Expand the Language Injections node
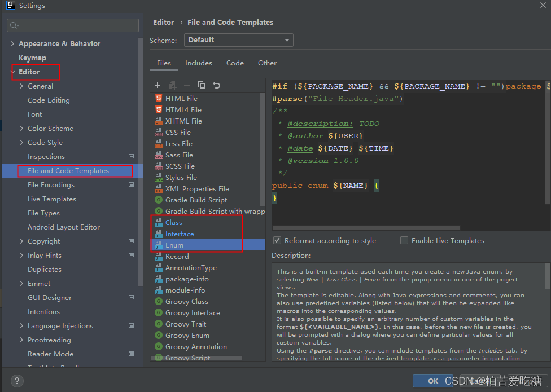The image size is (551, 392). coord(21,325)
